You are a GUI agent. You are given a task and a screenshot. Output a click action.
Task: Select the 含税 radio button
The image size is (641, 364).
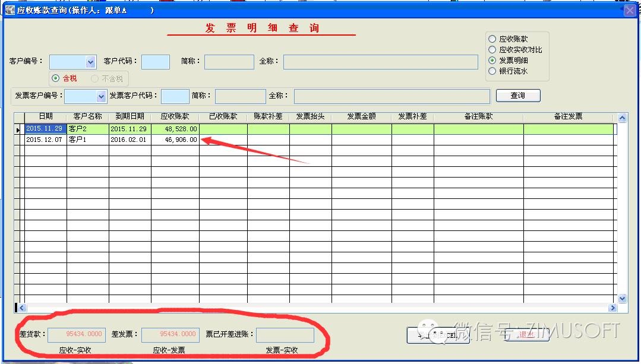point(56,78)
